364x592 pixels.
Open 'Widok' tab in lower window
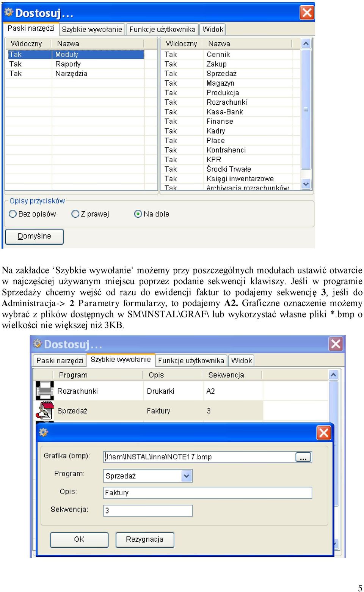tap(242, 360)
